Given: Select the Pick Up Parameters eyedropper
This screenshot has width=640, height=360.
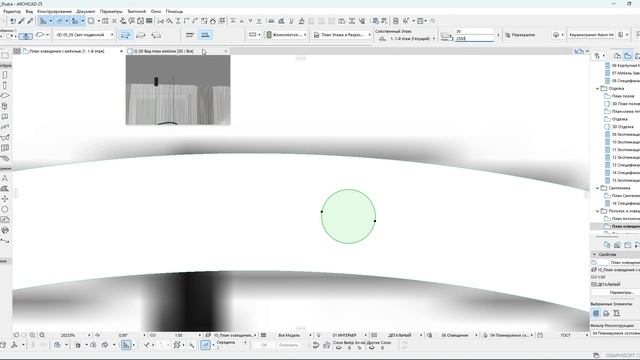Looking at the screenshot, I should pyautogui.click(x=21, y=21).
